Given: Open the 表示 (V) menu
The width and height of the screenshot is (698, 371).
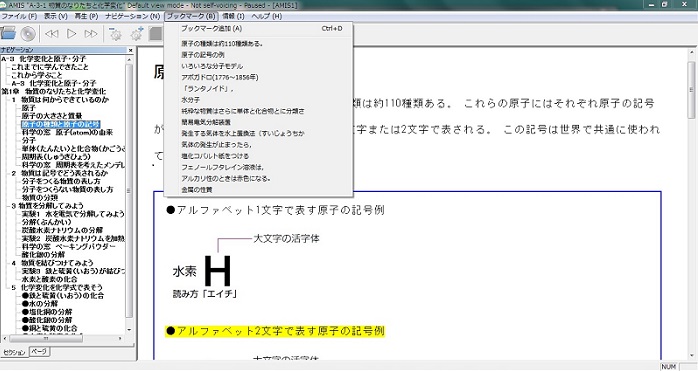Looking at the screenshot, I should pos(55,16).
